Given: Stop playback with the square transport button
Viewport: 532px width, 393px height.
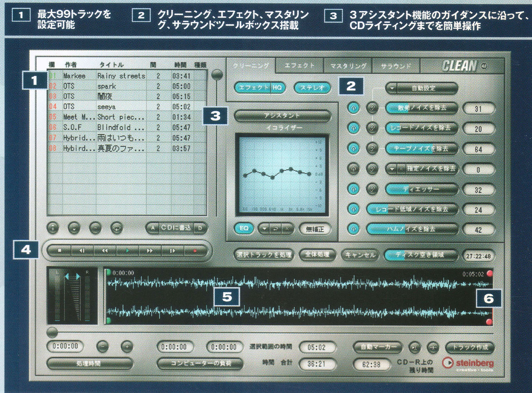Looking at the screenshot, I should click(x=59, y=251).
